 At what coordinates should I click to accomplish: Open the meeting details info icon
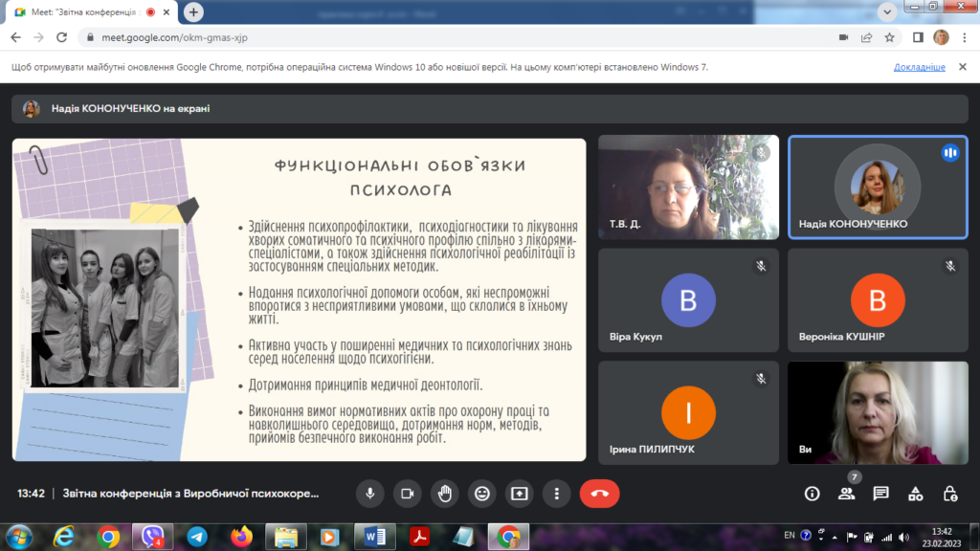coord(812,494)
